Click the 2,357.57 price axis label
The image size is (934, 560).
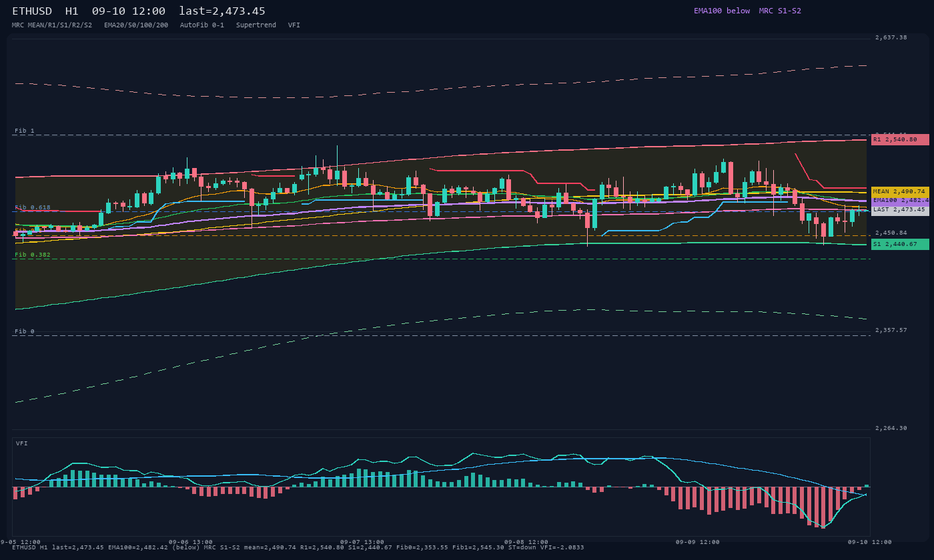pyautogui.click(x=891, y=330)
